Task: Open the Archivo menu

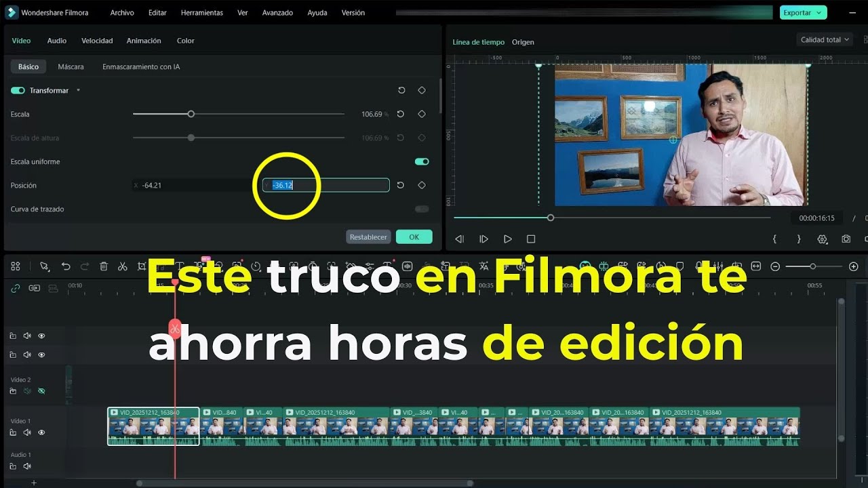Action: coord(122,13)
